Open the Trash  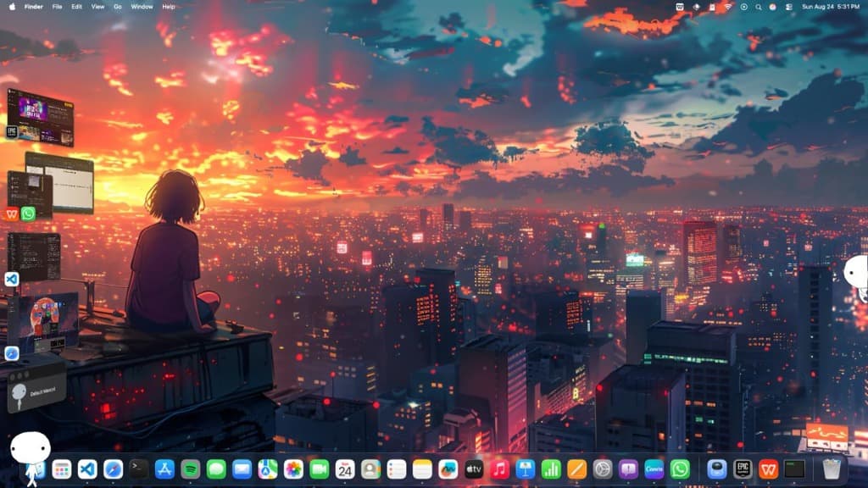pos(832,469)
